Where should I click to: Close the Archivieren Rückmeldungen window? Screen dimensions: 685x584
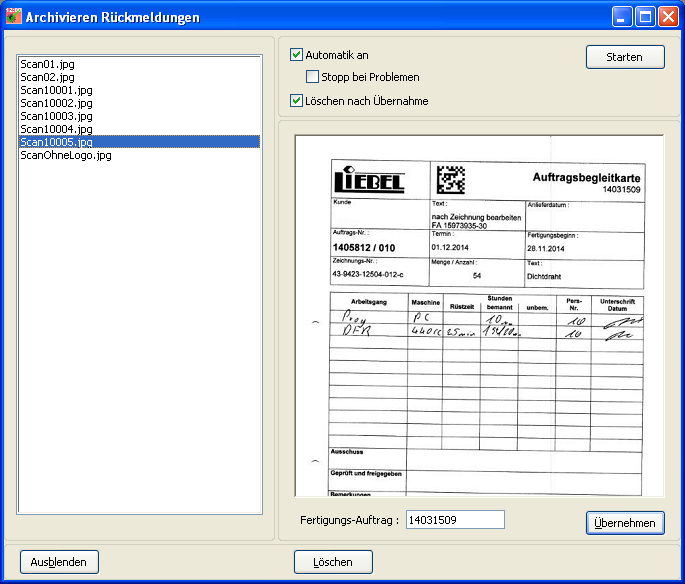(x=667, y=17)
